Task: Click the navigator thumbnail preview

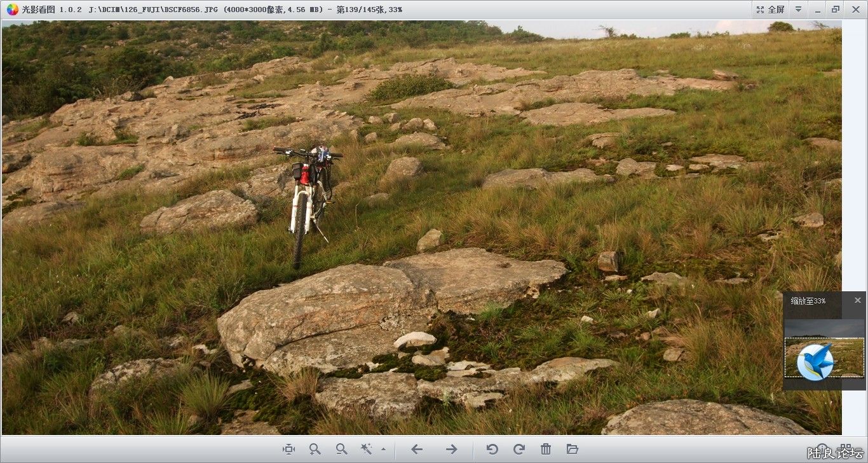Action: pos(824,357)
